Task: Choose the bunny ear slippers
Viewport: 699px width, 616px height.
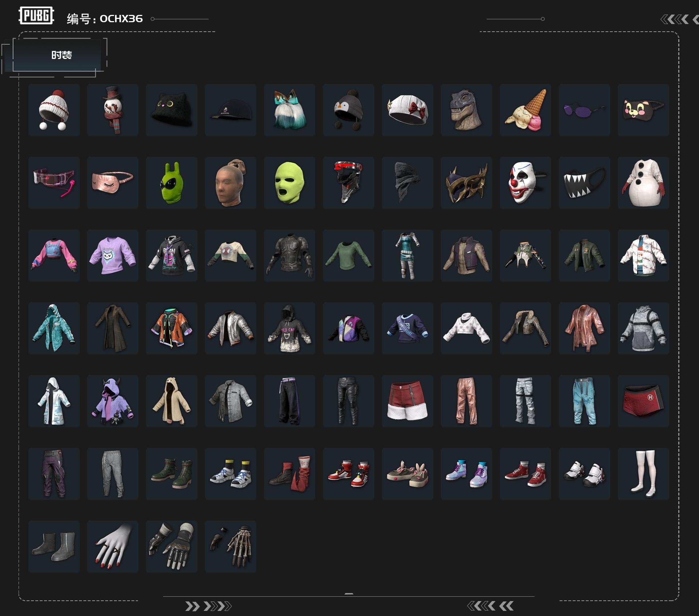Action: click(x=407, y=474)
